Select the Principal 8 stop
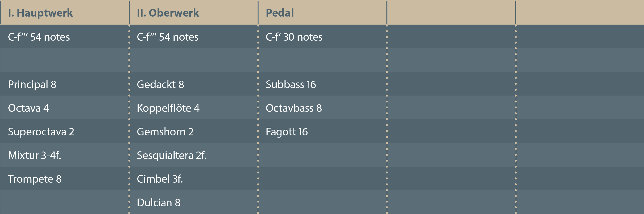Image resolution: width=644 pixels, height=214 pixels. 32,85
